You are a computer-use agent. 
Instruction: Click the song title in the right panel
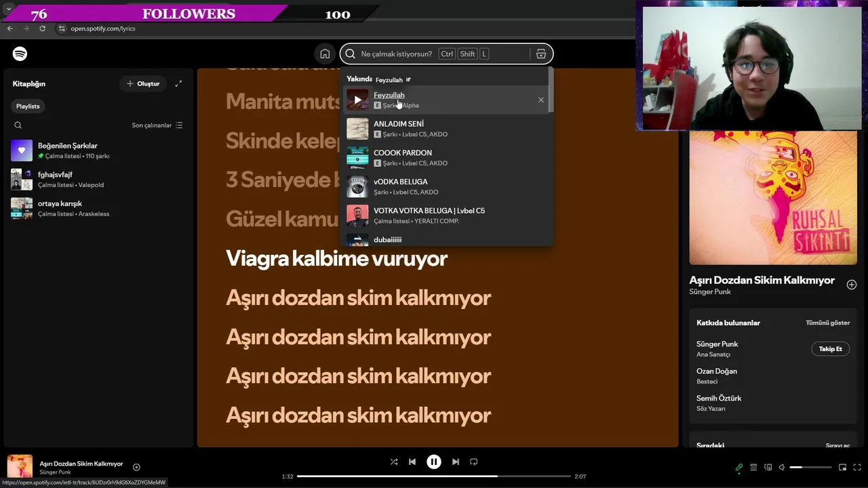pos(762,280)
